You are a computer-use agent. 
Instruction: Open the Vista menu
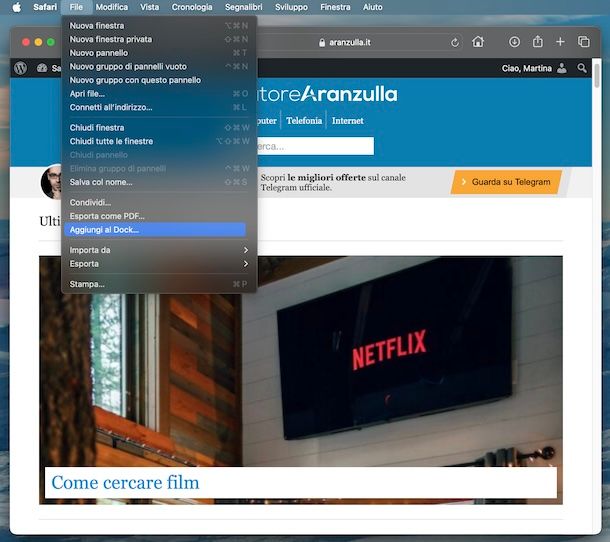pyautogui.click(x=149, y=7)
